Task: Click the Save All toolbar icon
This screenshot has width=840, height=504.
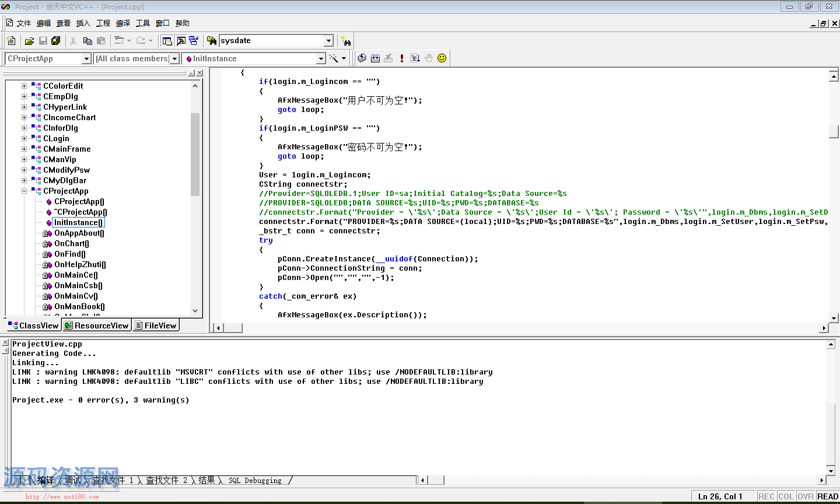Action: click(56, 41)
